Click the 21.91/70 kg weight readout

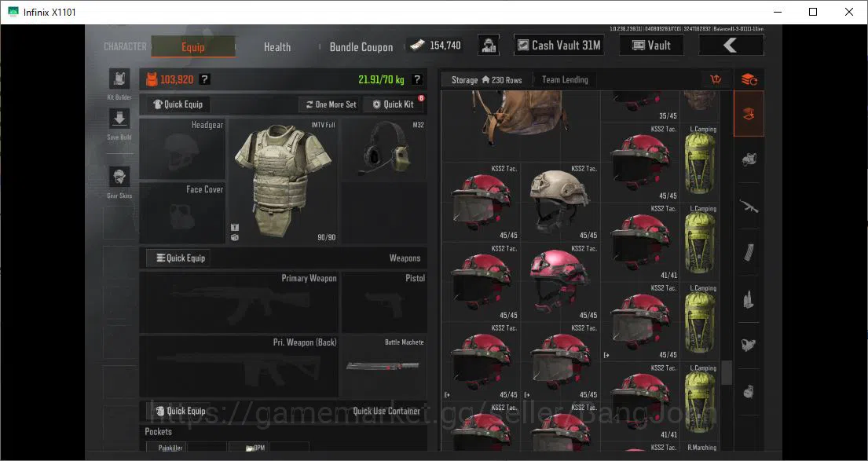tap(381, 79)
